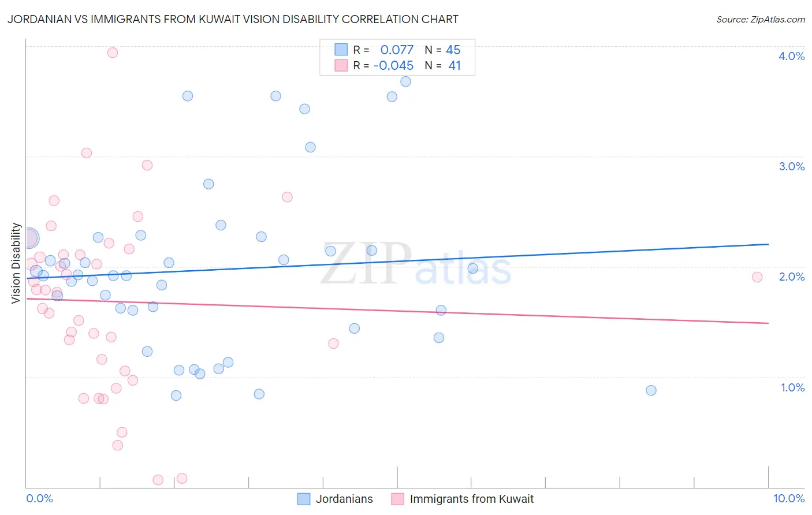This screenshot has width=812, height=515.
Task: Click the pink R = -0.045 legend box
Action: [341, 65]
